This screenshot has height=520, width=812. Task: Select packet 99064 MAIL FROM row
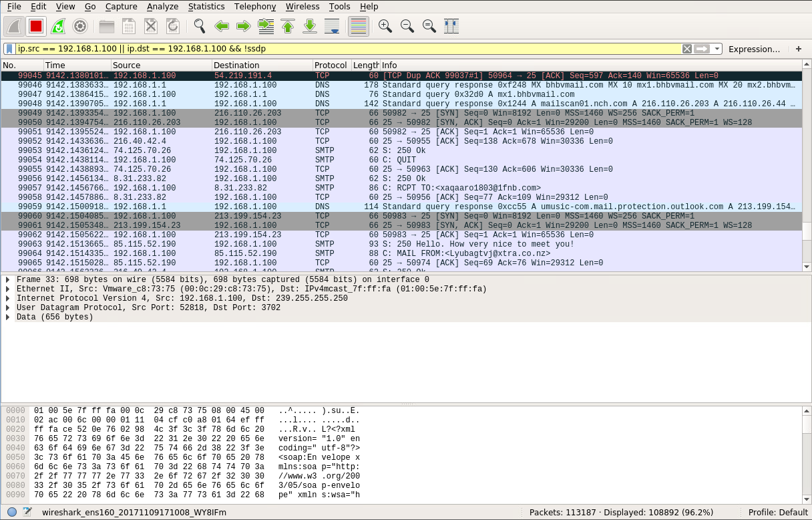[x=400, y=253]
